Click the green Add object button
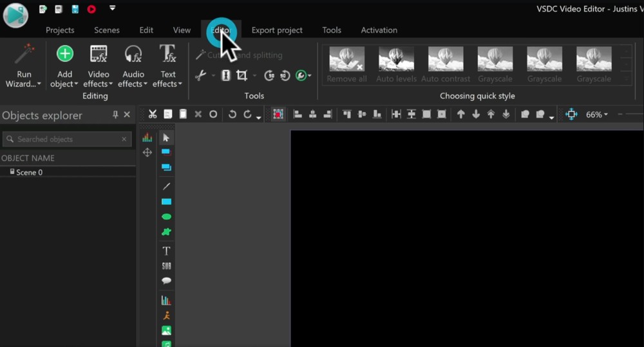 (x=64, y=66)
